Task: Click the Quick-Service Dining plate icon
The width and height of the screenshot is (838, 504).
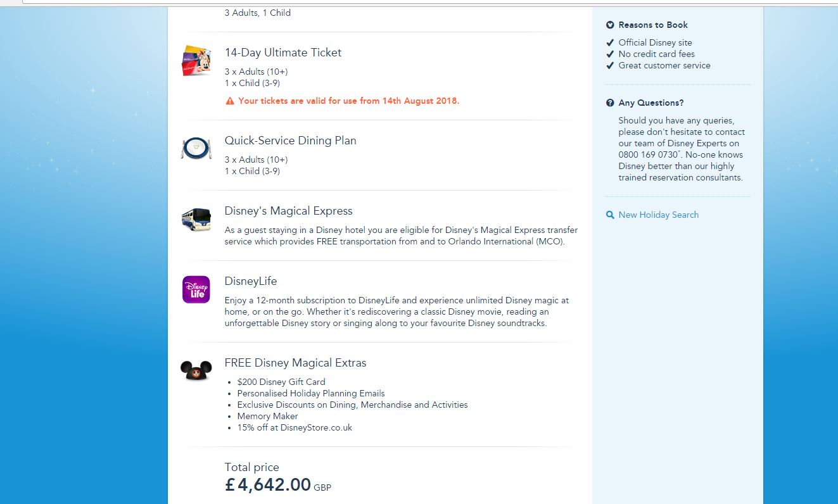Action: (x=196, y=149)
